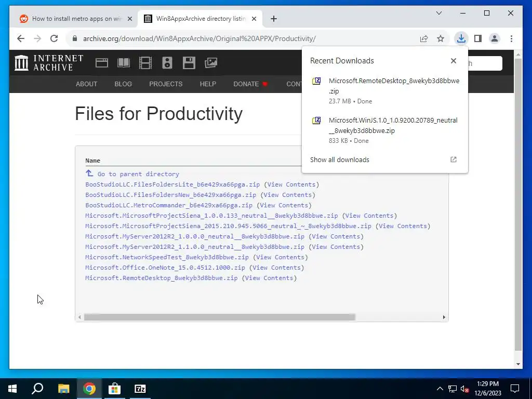Viewport: 532px width, 399px height.
Task: Open the Internet Archive web icon
Action: 101,63
